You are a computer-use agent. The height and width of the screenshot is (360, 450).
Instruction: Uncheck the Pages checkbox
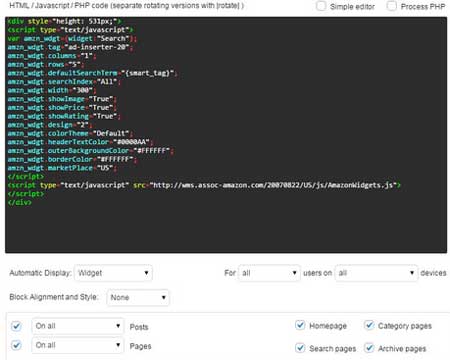click(16, 345)
